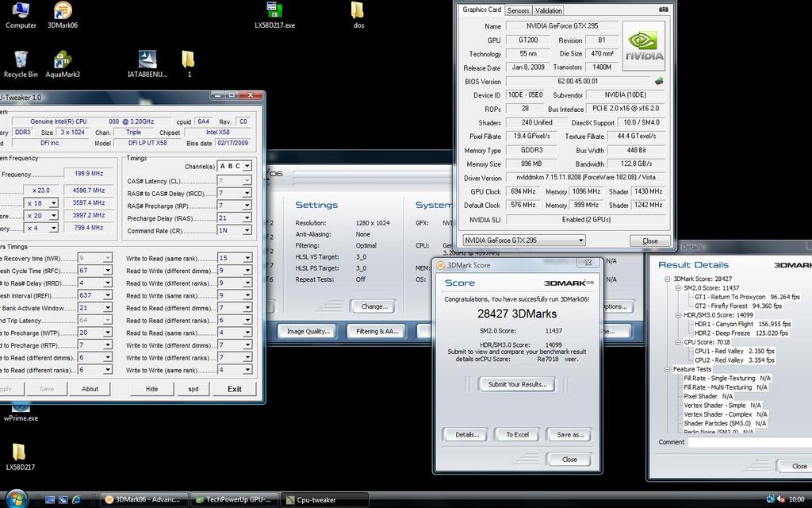This screenshot has height=508, width=812.
Task: Switch to TechPowerUp GPU-Z taskbar button
Action: 234,500
